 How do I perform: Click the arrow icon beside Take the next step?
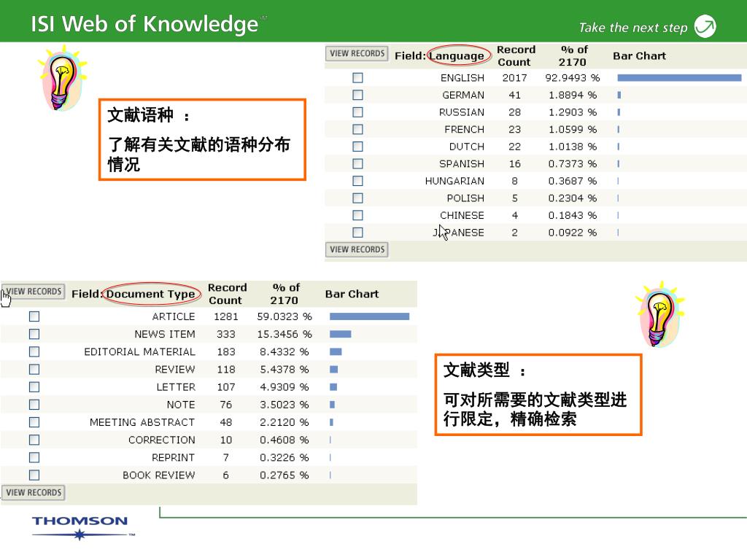(x=705, y=26)
